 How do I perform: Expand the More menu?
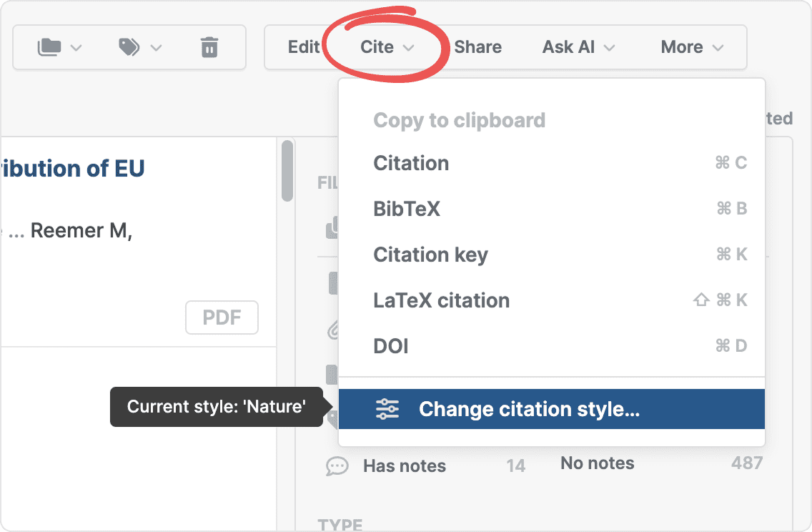pos(692,47)
